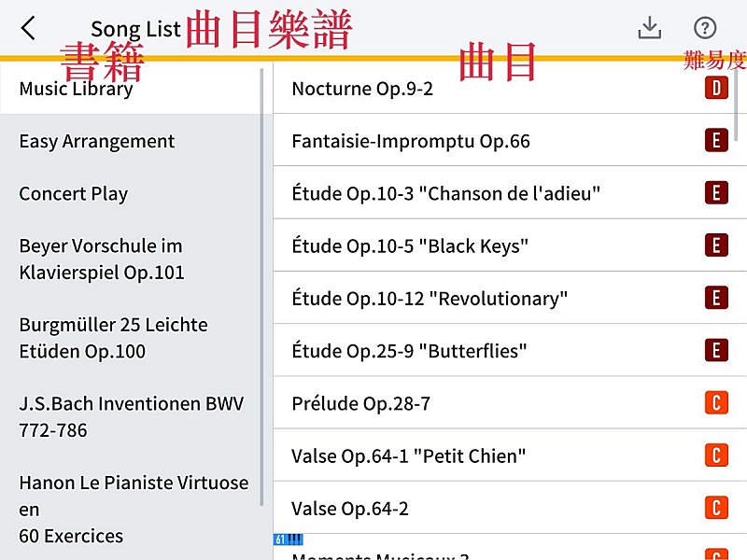Tap the back arrow icon
747x560 pixels.
(28, 29)
